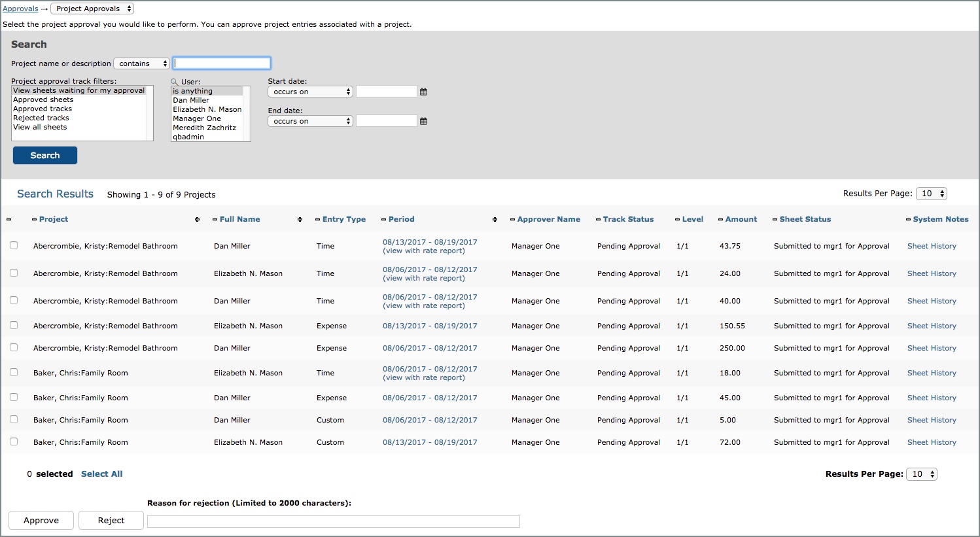The image size is (980, 537).
Task: Click the Approve button
Action: pyautogui.click(x=41, y=521)
